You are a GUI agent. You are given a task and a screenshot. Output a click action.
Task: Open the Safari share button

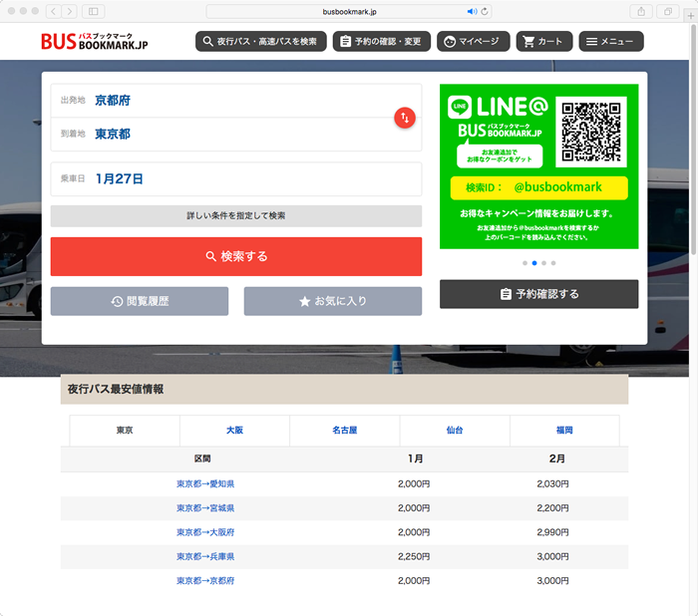(x=641, y=12)
